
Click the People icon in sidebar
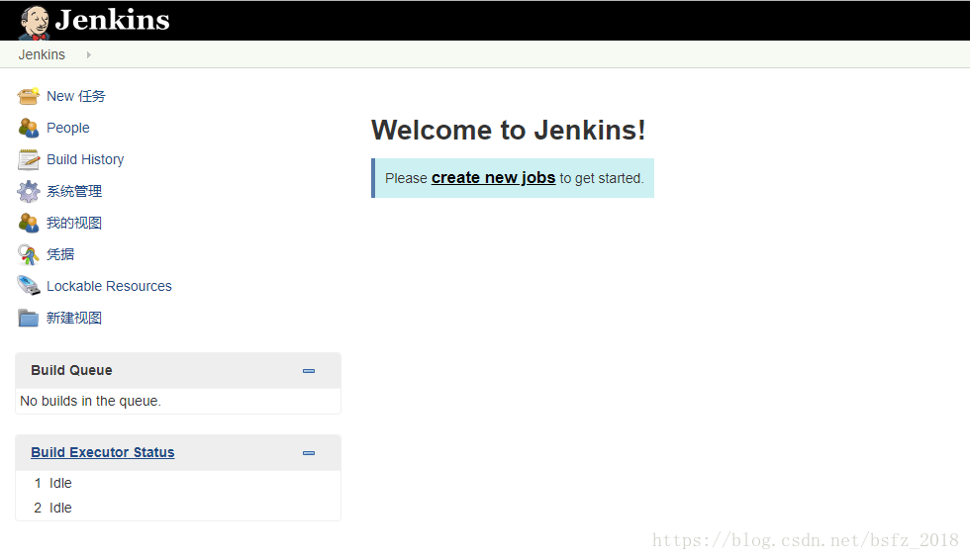coord(29,128)
